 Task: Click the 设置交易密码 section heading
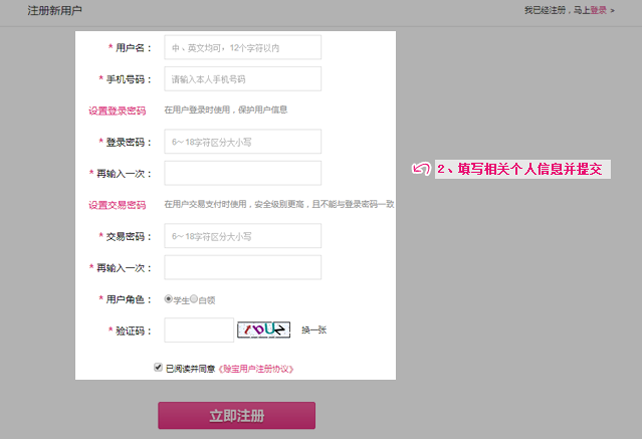(117, 205)
